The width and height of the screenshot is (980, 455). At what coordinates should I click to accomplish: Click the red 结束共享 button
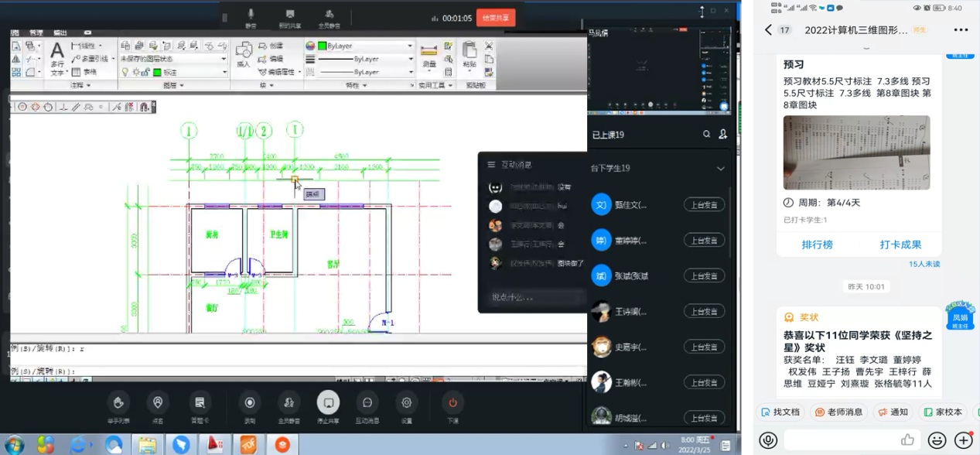click(496, 17)
